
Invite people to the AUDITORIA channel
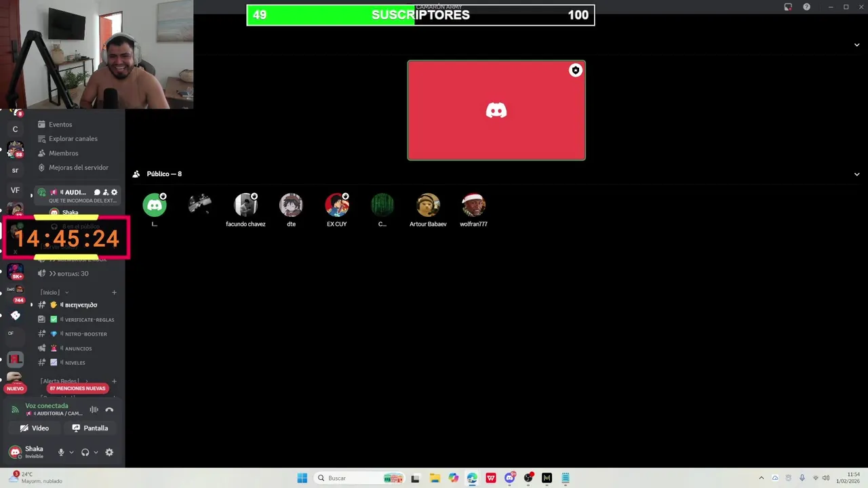(x=106, y=192)
